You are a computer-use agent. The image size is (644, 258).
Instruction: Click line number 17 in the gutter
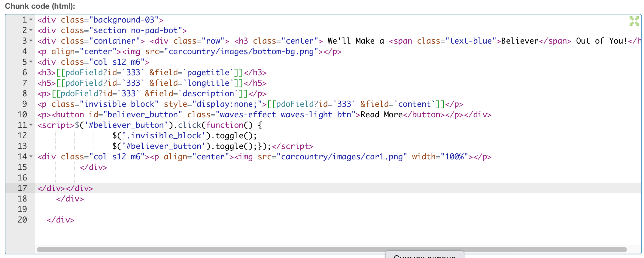coord(22,188)
